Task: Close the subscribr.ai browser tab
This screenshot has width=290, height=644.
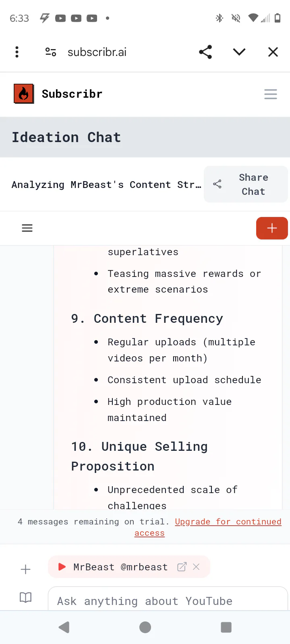Action: [x=273, y=52]
